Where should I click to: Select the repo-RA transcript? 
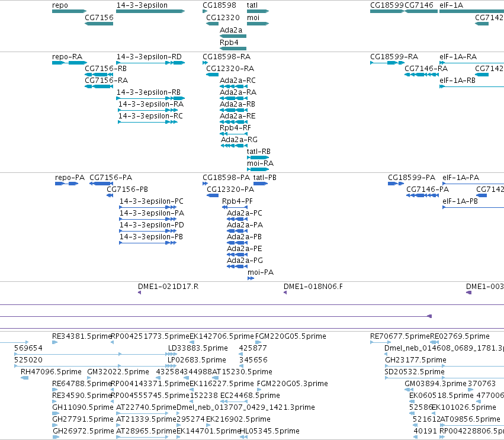click(69, 63)
